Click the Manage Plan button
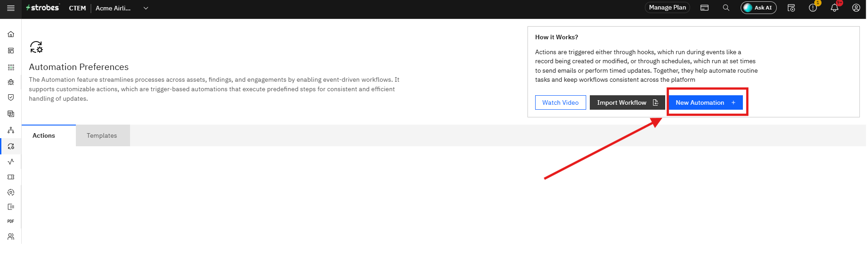The image size is (868, 279). [667, 8]
